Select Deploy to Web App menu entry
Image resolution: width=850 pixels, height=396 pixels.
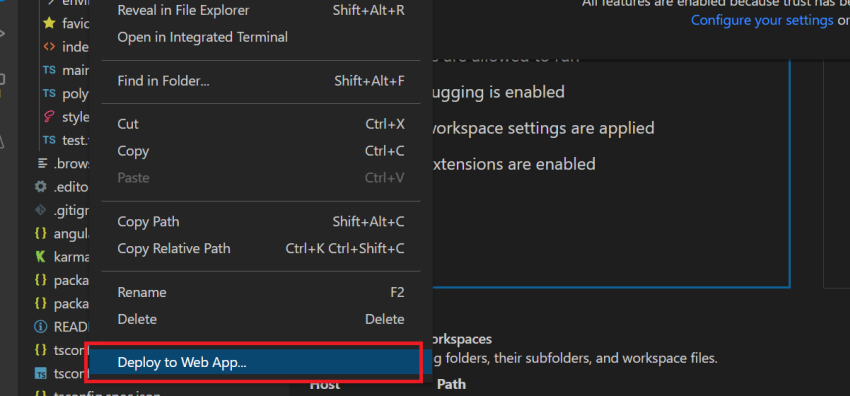254,362
